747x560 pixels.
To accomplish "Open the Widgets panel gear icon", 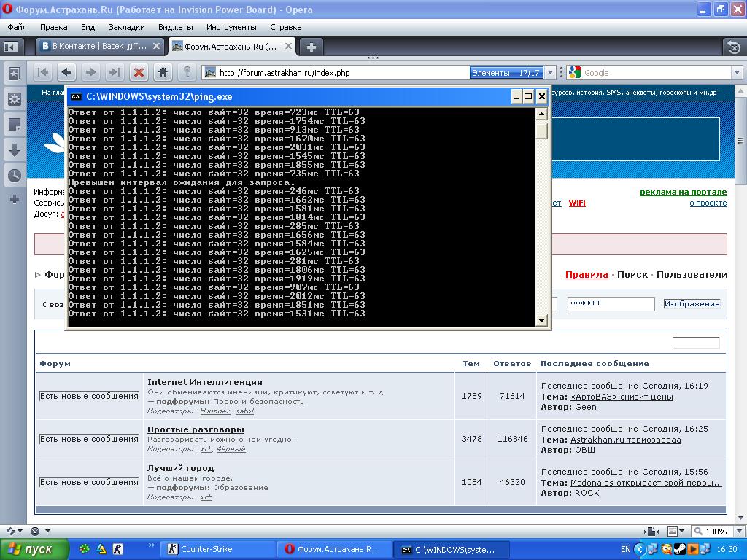I will coord(15,99).
